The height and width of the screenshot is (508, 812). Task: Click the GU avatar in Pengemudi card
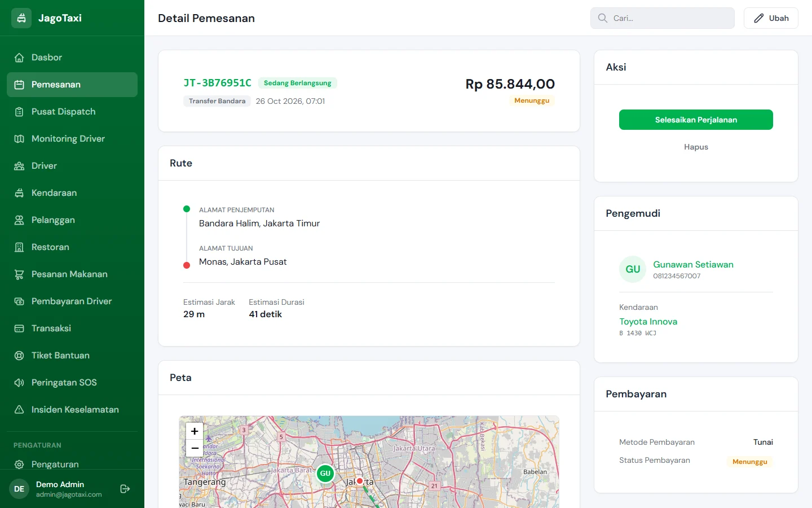click(x=633, y=269)
